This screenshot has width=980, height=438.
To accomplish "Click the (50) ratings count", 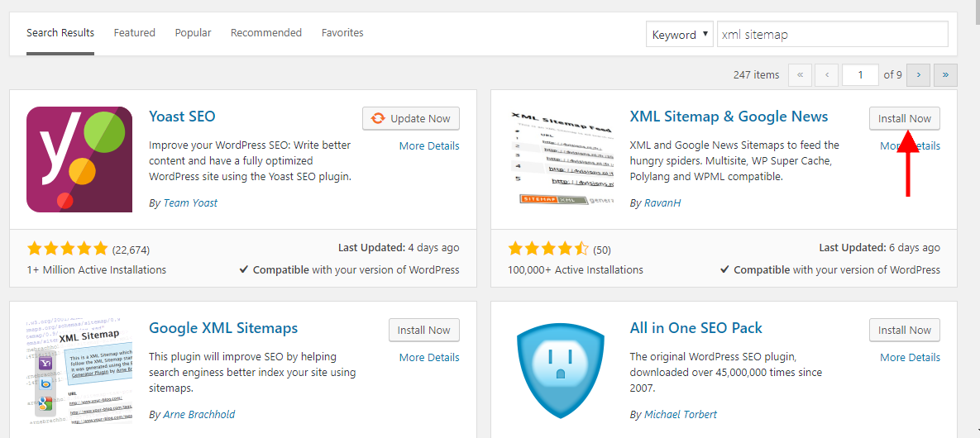I will coord(602,250).
